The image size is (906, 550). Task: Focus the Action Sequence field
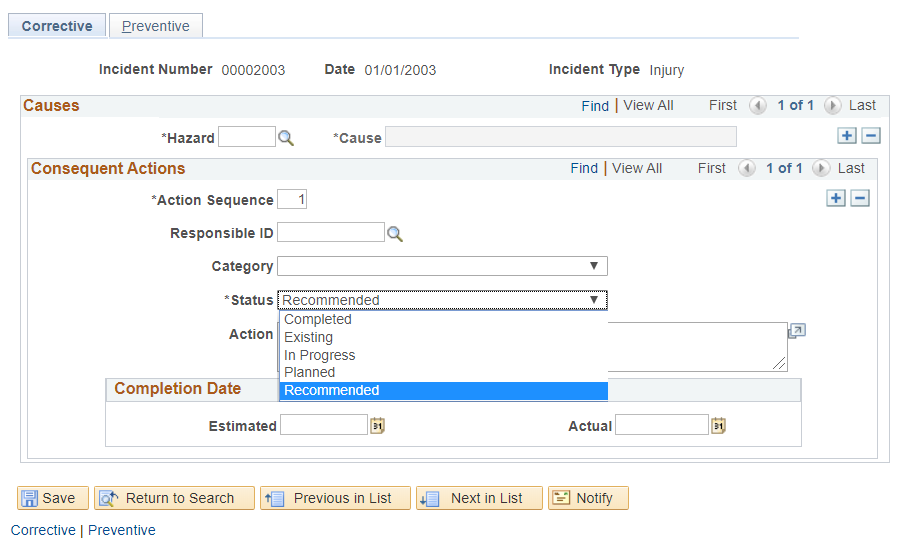(x=292, y=199)
